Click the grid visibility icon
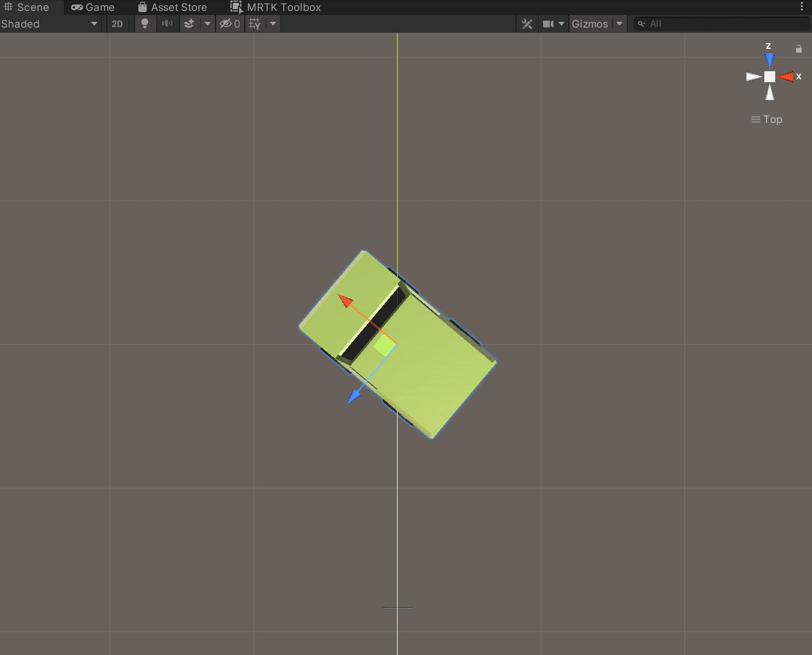Viewport: 812px width, 655px height. 255,24
